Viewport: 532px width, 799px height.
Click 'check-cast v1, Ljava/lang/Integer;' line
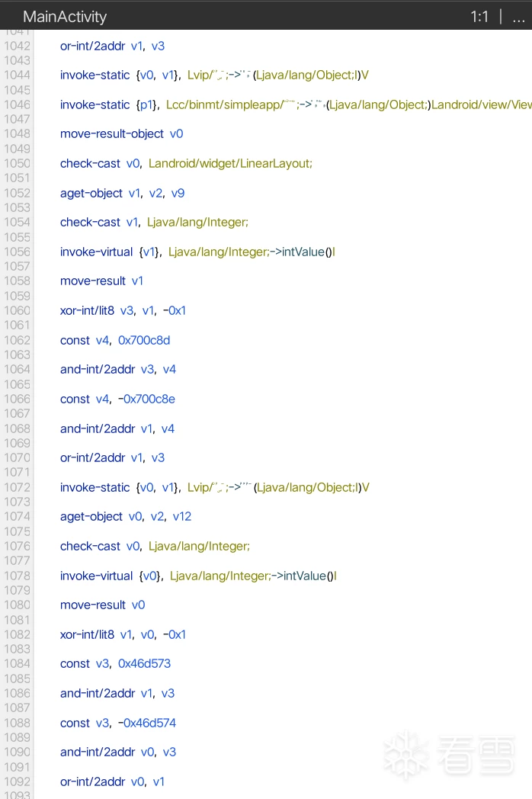(154, 222)
